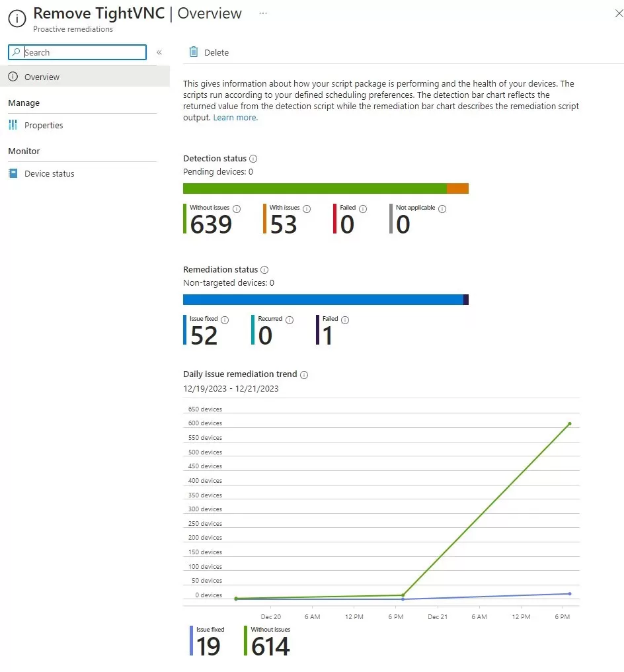Image resolution: width=624 pixels, height=672 pixels.
Task: Close the Remove TightVNC blade
Action: point(619,13)
